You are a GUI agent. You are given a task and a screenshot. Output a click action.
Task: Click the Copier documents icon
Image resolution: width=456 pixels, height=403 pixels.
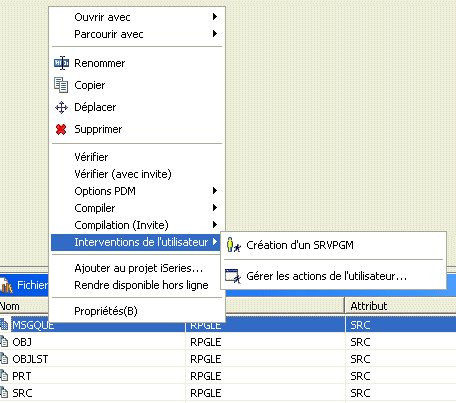[61, 85]
